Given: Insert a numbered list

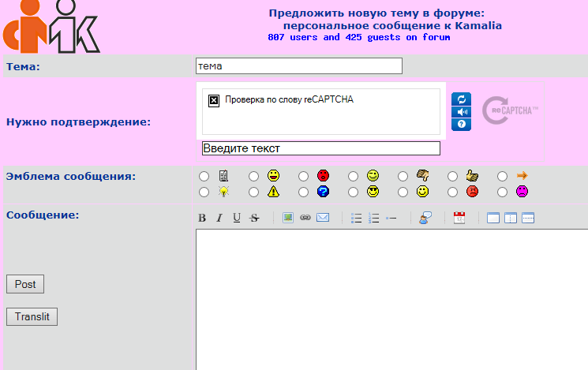Looking at the screenshot, I should click(373, 218).
